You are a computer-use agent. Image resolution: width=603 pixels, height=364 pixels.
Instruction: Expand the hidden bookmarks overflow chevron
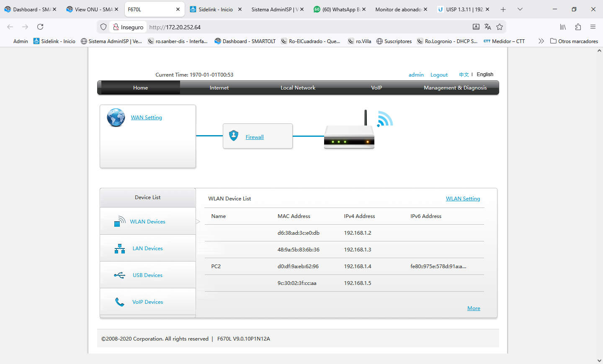(541, 41)
